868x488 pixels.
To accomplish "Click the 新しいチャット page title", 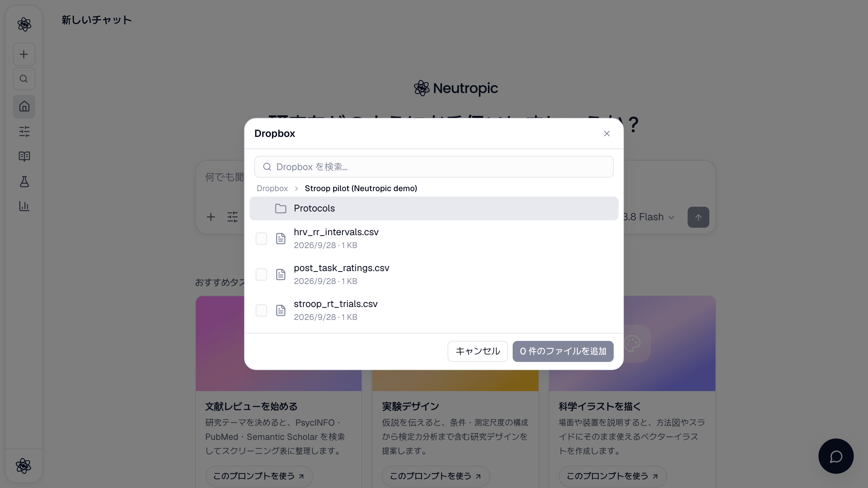I will pos(97,20).
